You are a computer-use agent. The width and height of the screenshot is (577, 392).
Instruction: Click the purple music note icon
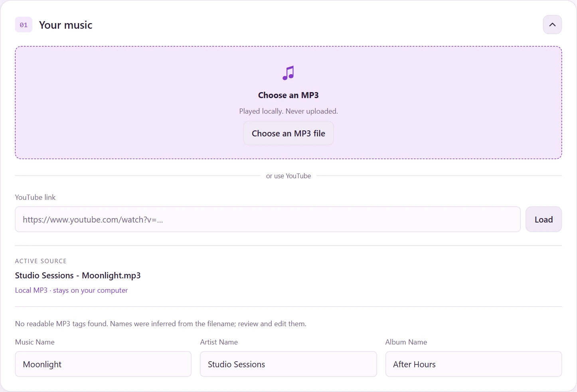[288, 73]
